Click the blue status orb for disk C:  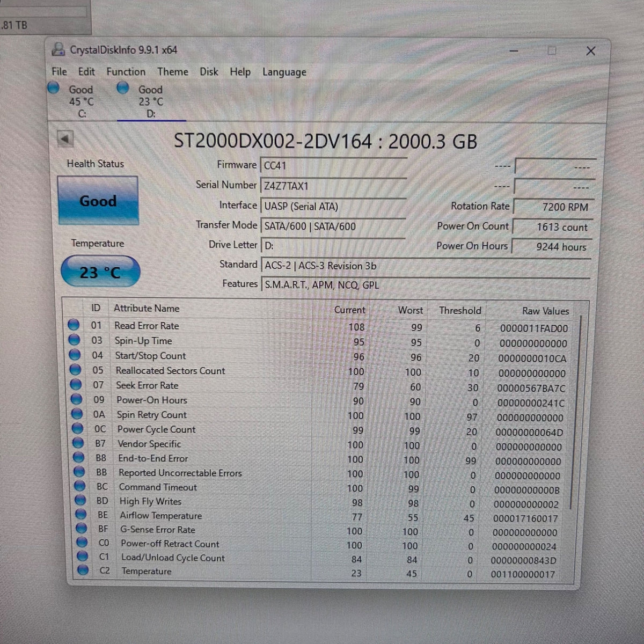tap(54, 87)
